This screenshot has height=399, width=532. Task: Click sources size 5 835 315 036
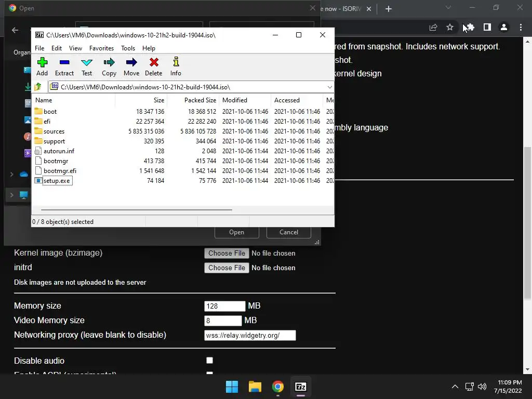click(x=146, y=131)
